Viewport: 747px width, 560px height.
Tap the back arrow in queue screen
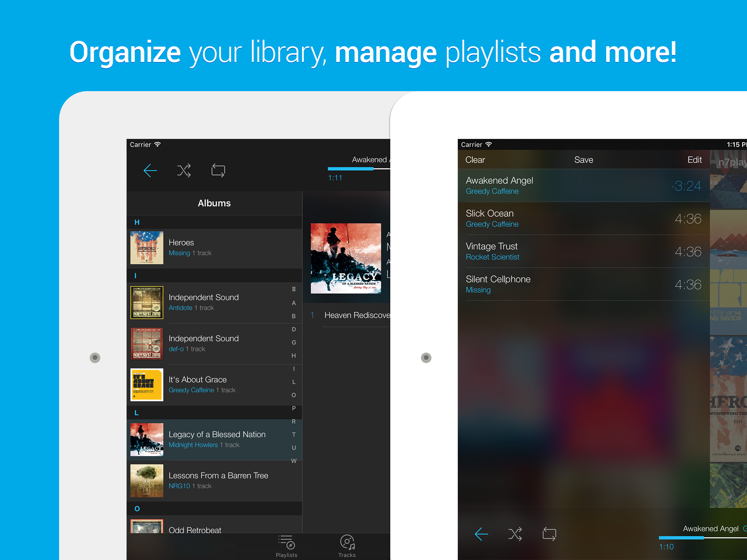coord(481,534)
